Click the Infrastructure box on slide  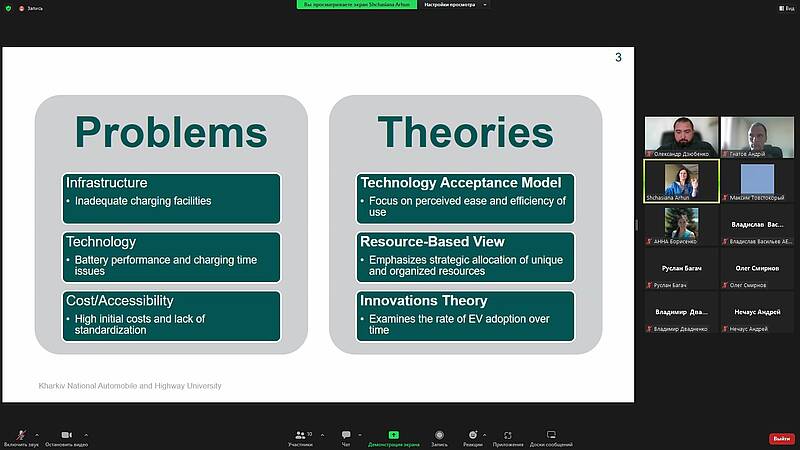tap(171, 198)
